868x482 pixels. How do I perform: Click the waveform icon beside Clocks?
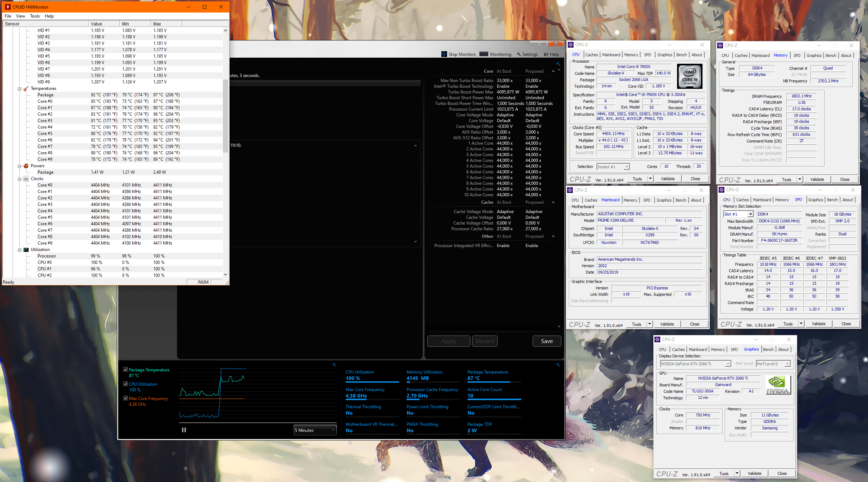26,179
